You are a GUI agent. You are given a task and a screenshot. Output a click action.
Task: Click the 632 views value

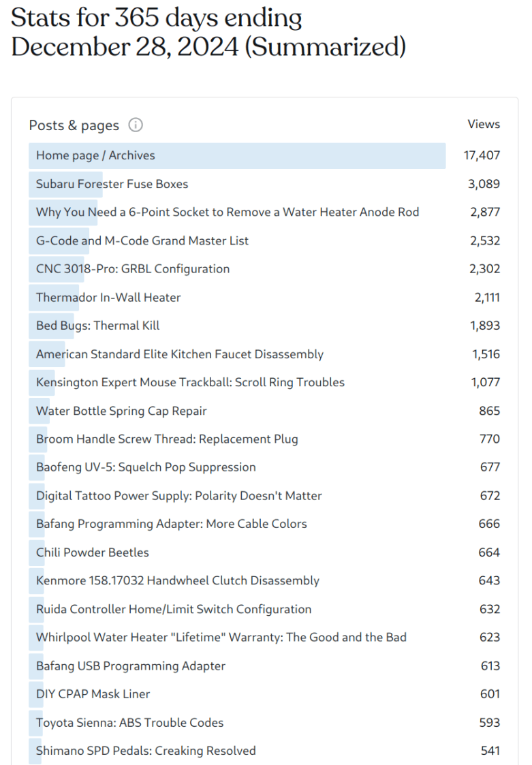490,610
